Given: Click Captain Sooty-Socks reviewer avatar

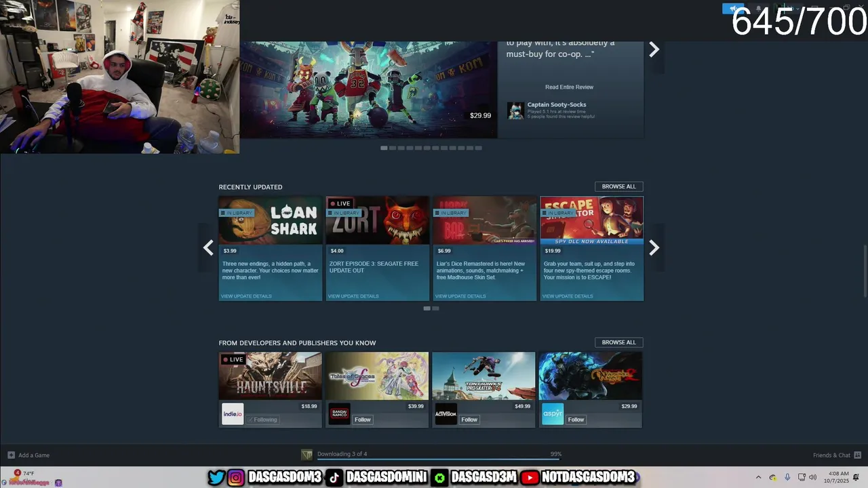Looking at the screenshot, I should click(x=516, y=110).
